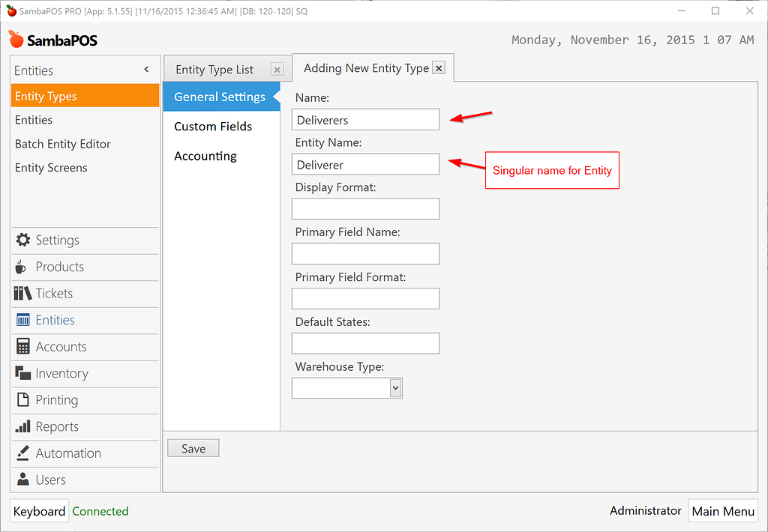Click the Save button
Screen dimensions: 768x532
pos(193,447)
